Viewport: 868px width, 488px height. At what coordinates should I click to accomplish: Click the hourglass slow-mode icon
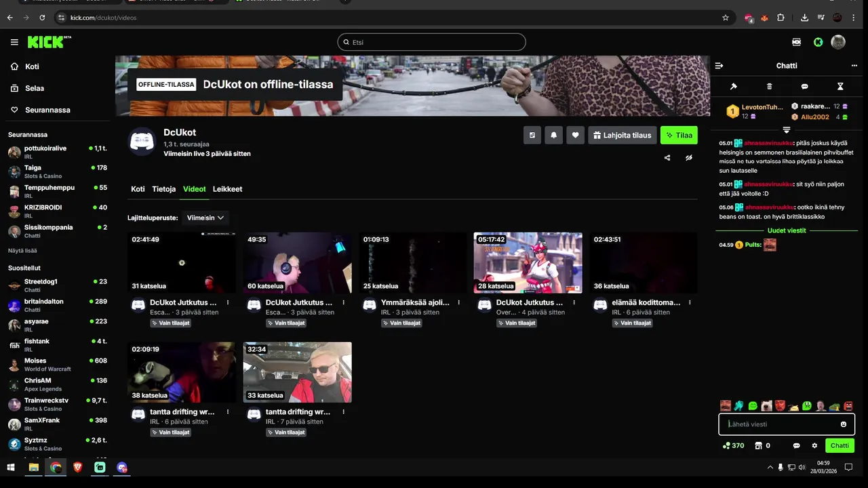[x=840, y=87]
